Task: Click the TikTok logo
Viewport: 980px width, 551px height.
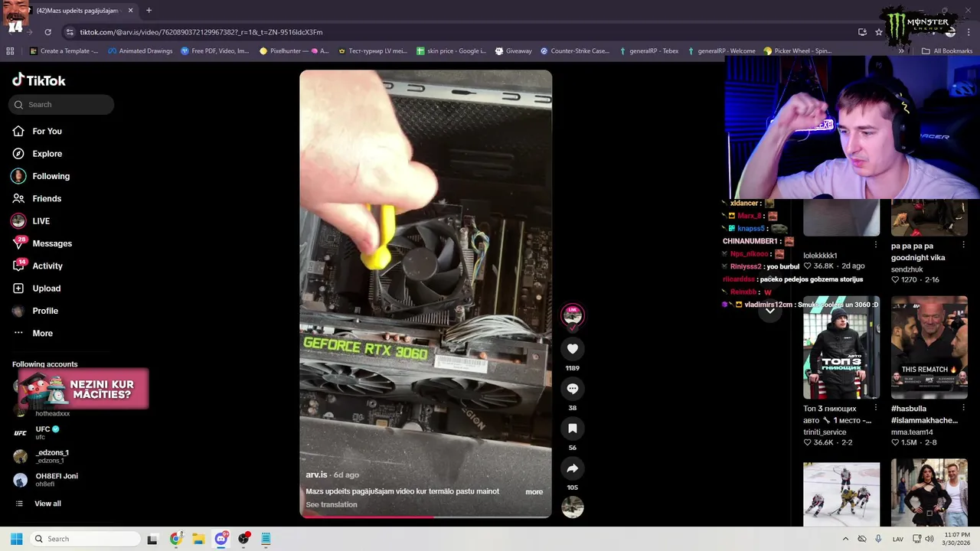Action: click(39, 80)
